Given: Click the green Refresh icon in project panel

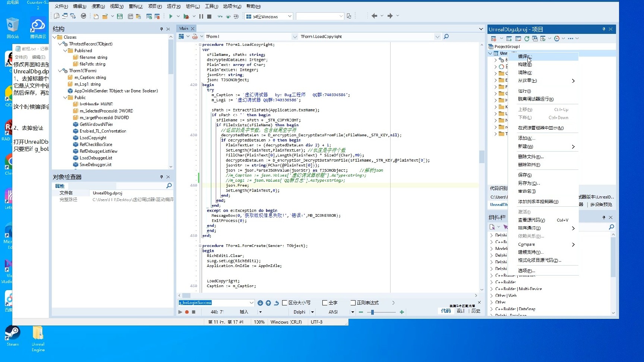Looking at the screenshot, I should [527, 39].
